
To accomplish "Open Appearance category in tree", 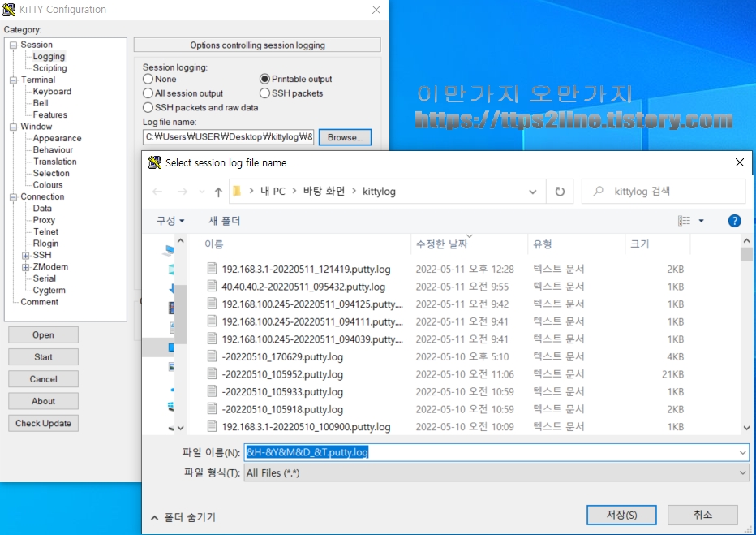I will (57, 138).
